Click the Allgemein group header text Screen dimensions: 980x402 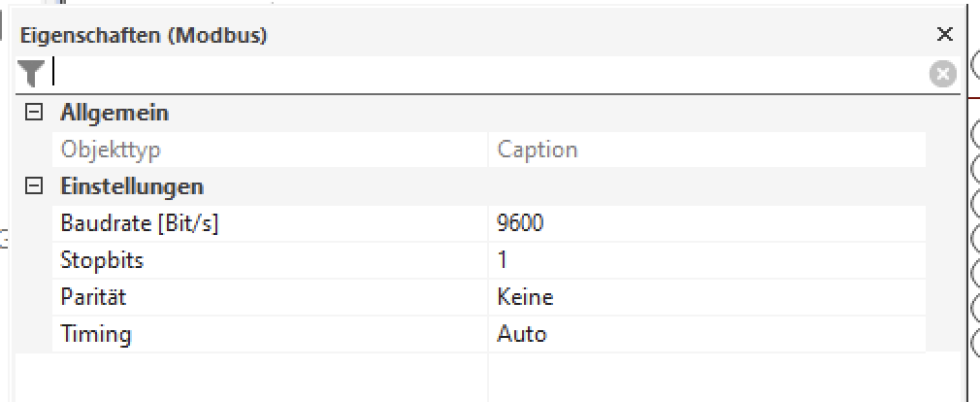click(x=114, y=113)
